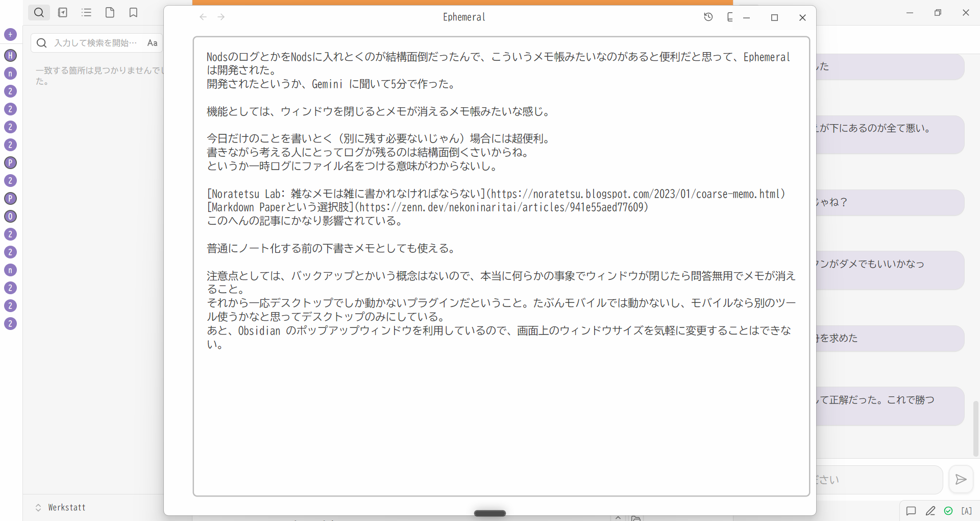Click the line starting "今日だけのことを書いとく"

click(379, 138)
